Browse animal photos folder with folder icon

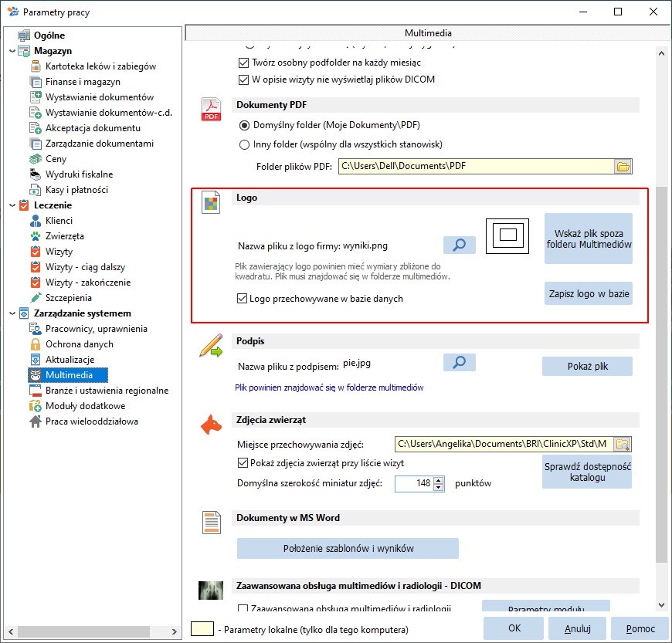pyautogui.click(x=623, y=444)
